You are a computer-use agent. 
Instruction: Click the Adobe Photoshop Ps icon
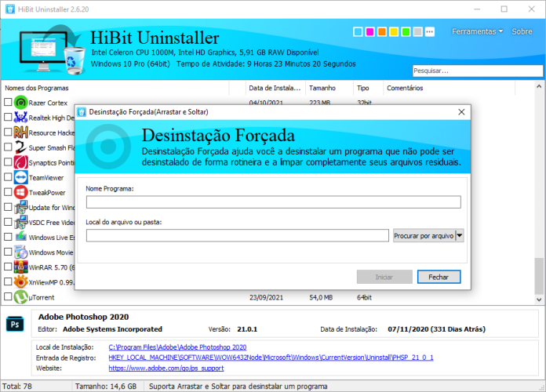[15, 325]
